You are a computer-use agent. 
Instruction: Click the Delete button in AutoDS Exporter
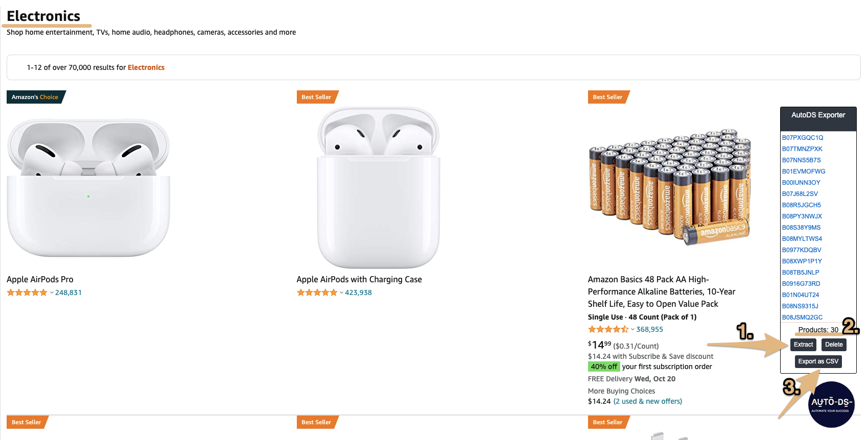coord(834,345)
